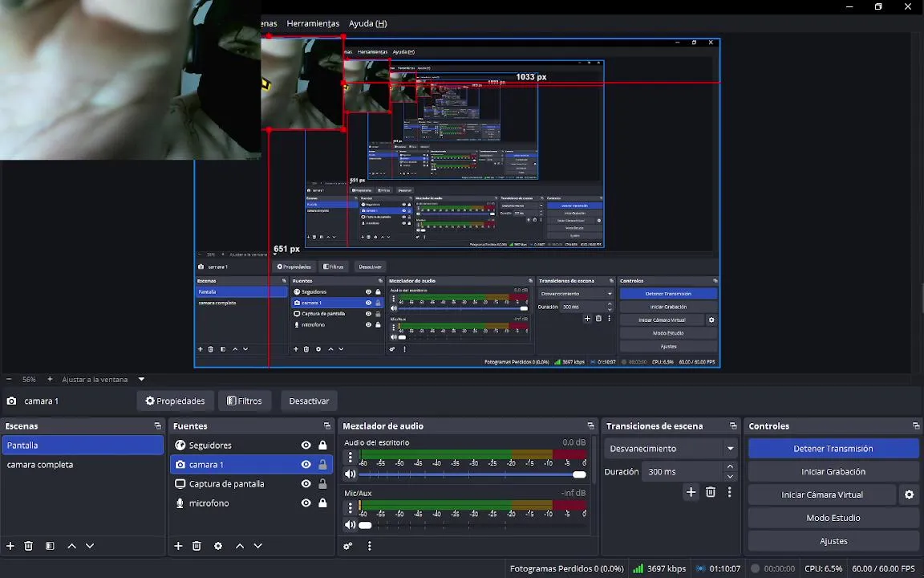Image resolution: width=924 pixels, height=578 pixels.
Task: Click the 3697 kbps bitrate status
Action: (x=666, y=569)
